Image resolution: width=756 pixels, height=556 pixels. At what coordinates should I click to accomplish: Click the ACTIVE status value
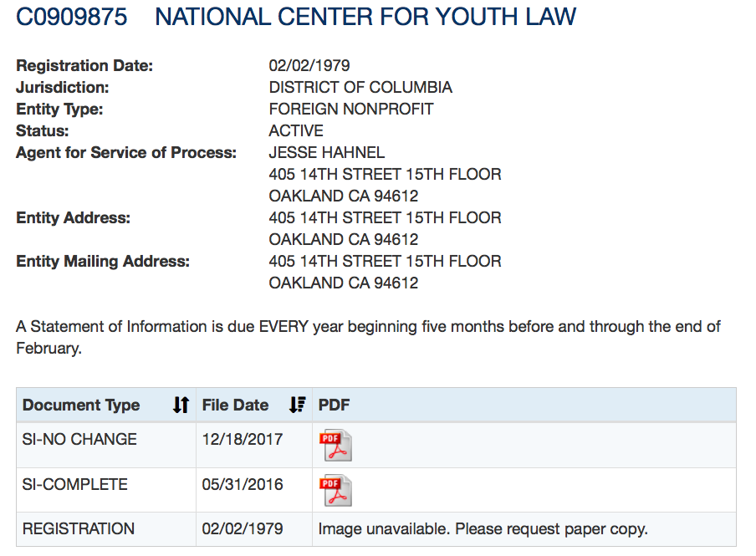point(296,131)
